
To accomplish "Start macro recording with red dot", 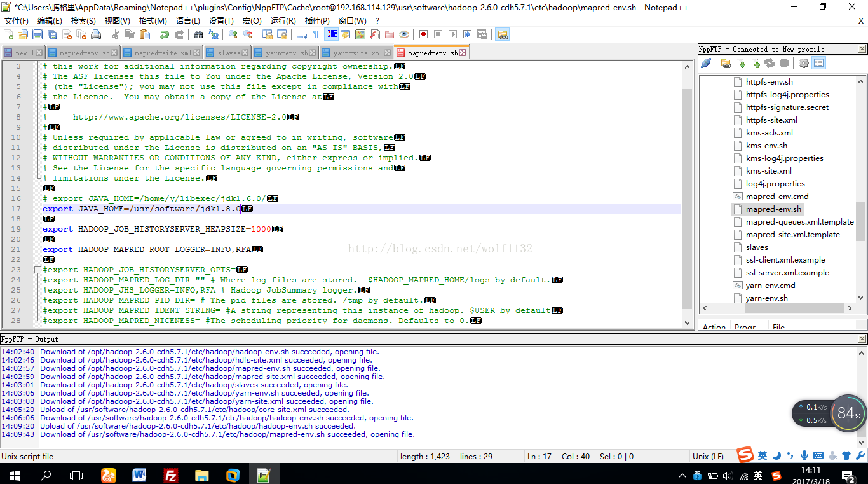I will click(x=423, y=34).
